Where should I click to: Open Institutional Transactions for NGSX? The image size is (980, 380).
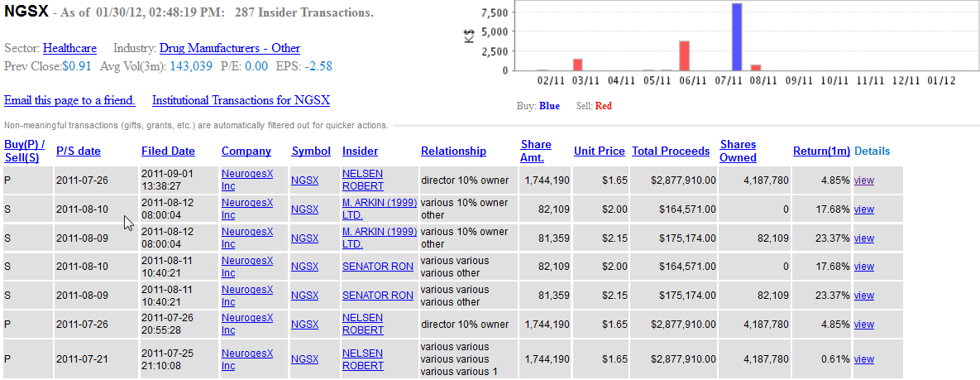(x=241, y=100)
